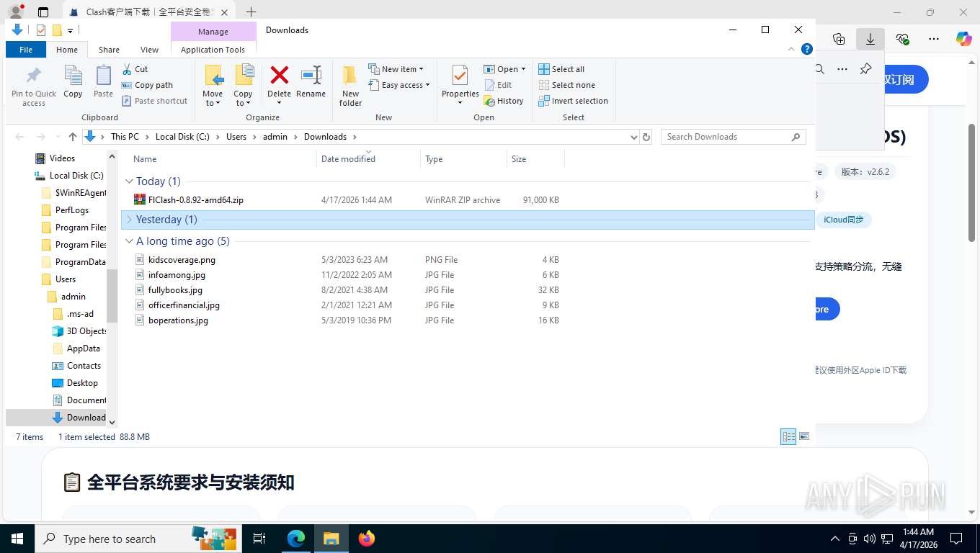Viewport: 980px width, 553px height.
Task: Open Windows Start menu
Action: click(x=17, y=539)
